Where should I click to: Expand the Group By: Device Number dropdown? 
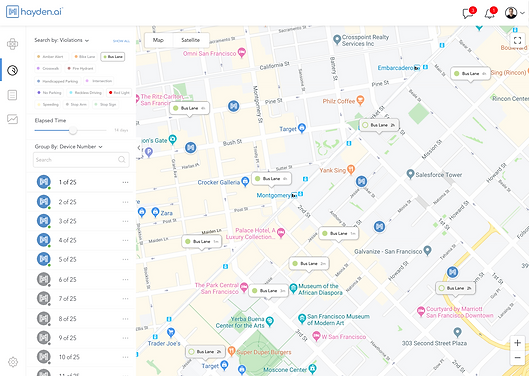68,146
